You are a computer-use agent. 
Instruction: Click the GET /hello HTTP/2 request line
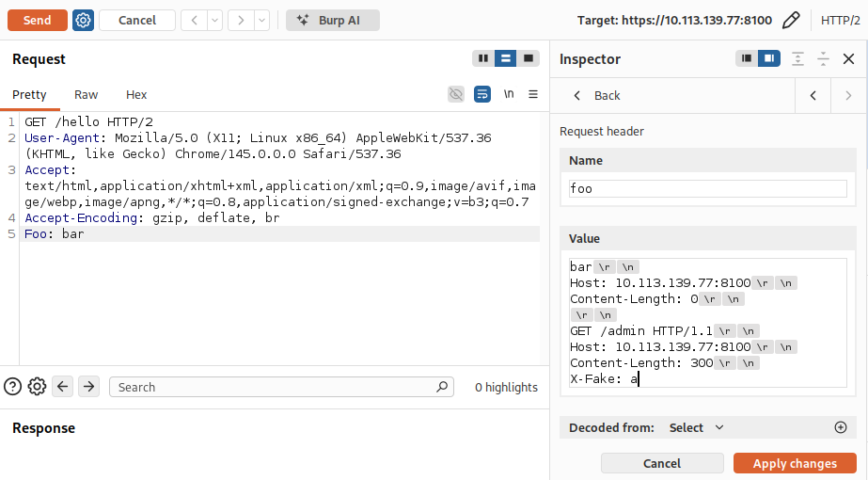tap(88, 122)
